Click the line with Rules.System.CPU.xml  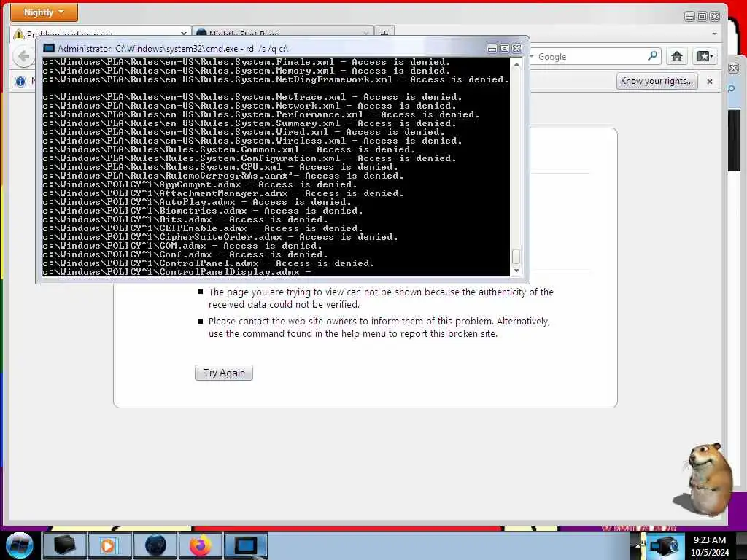pos(220,167)
